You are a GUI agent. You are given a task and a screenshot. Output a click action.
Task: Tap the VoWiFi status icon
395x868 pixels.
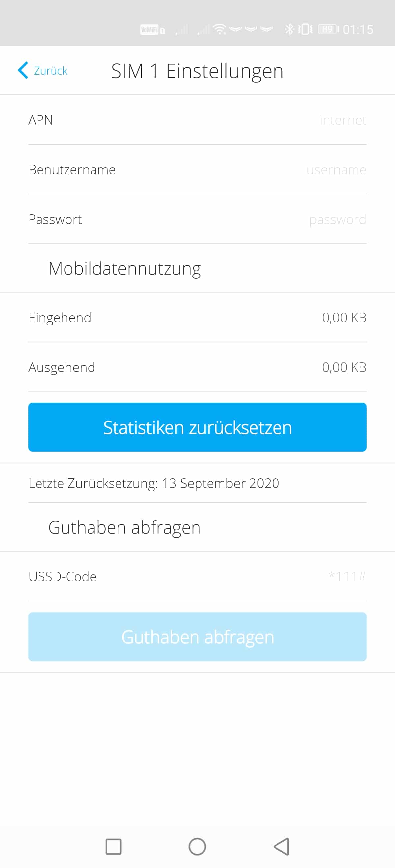pyautogui.click(x=152, y=30)
